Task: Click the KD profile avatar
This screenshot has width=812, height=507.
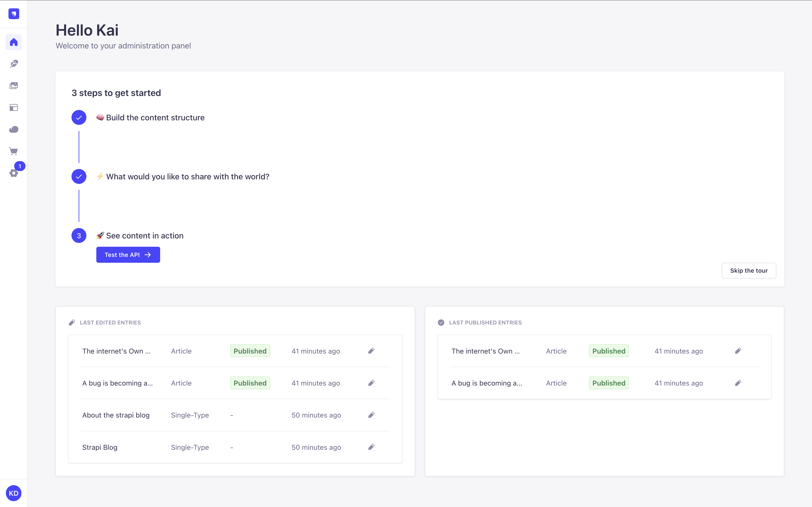Action: [14, 493]
